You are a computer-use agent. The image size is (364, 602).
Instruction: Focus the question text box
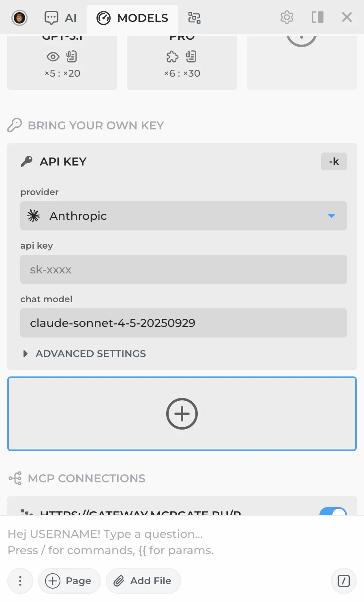(x=182, y=542)
